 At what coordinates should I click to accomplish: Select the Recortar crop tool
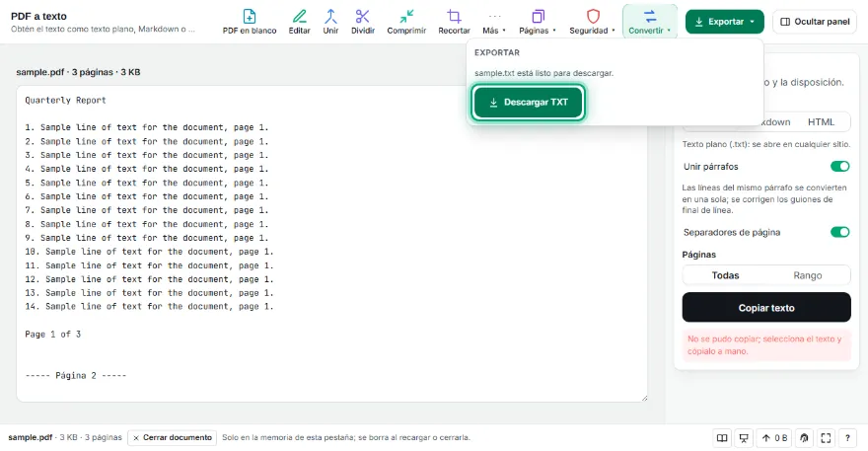(x=454, y=22)
